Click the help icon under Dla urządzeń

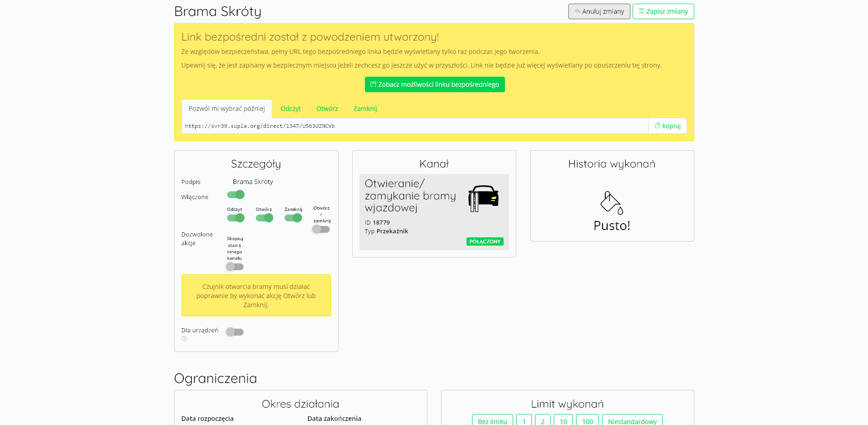click(x=184, y=339)
